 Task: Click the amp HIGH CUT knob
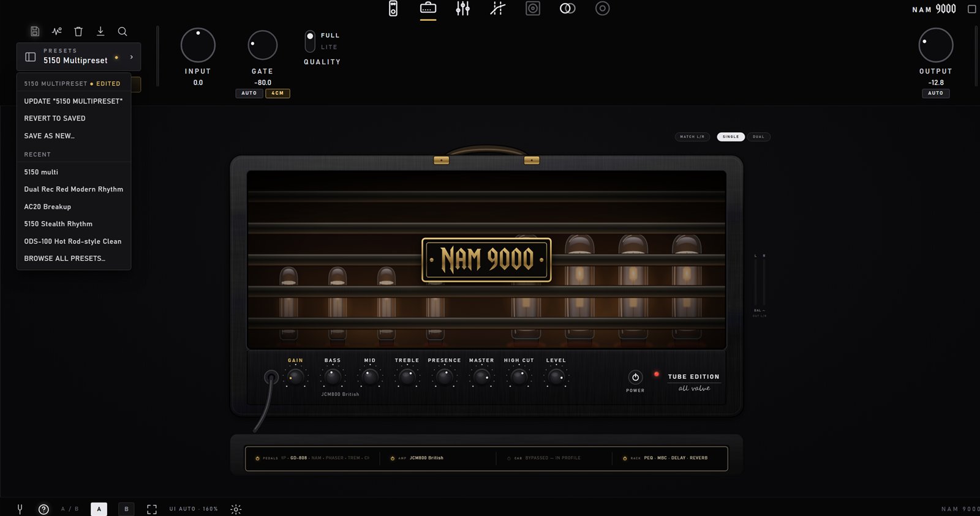(519, 377)
